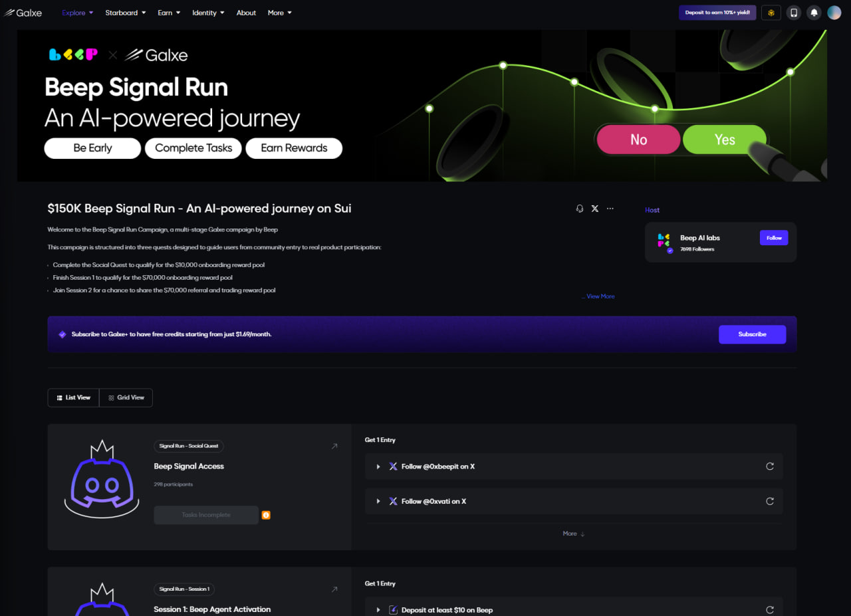Click the Subscribe button for Galxe+
Viewport: 851px width, 616px height.
pos(752,334)
